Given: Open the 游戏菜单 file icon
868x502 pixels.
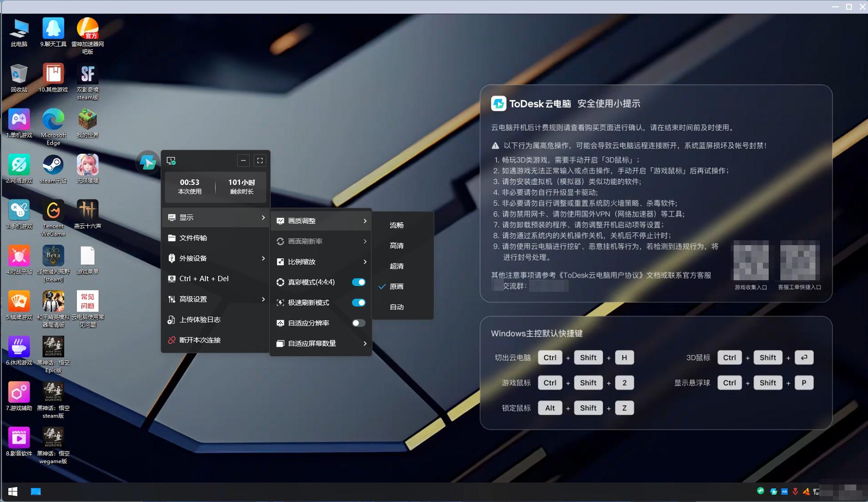Looking at the screenshot, I should (88, 260).
